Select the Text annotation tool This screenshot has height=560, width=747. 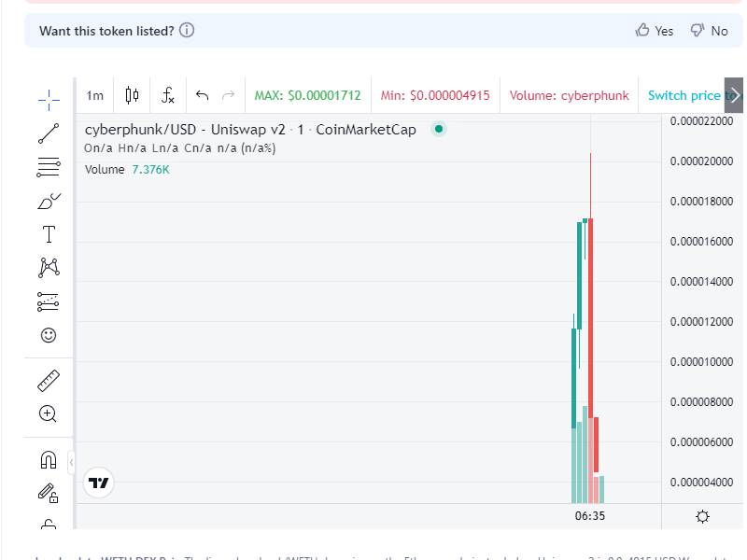coord(48,233)
